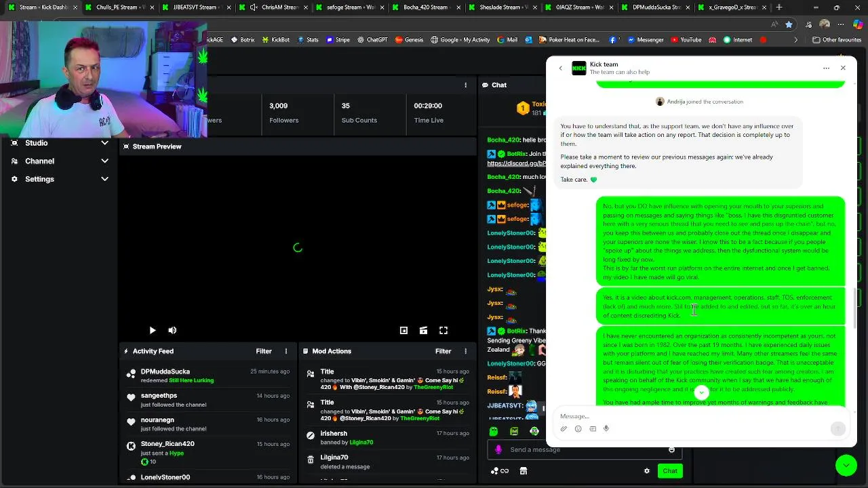Open Mod Actions three-dot menu

tap(465, 351)
